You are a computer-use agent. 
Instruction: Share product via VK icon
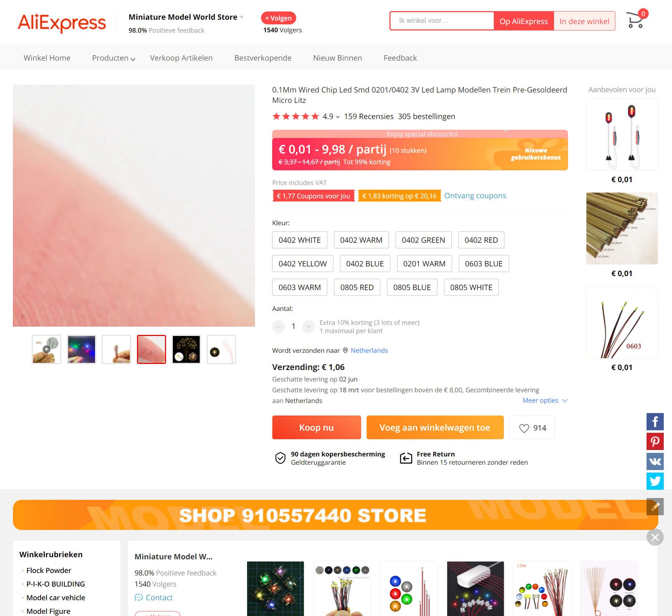pos(655,461)
